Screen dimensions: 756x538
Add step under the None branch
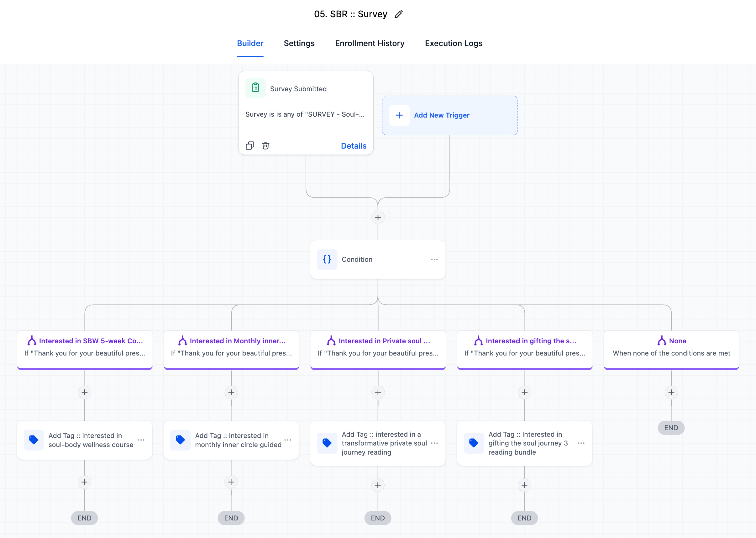click(671, 393)
